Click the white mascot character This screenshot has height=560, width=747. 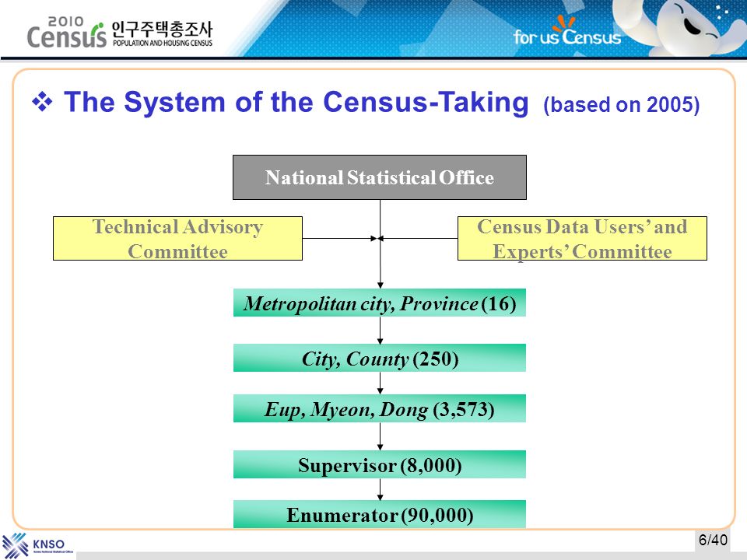pyautogui.click(x=679, y=27)
